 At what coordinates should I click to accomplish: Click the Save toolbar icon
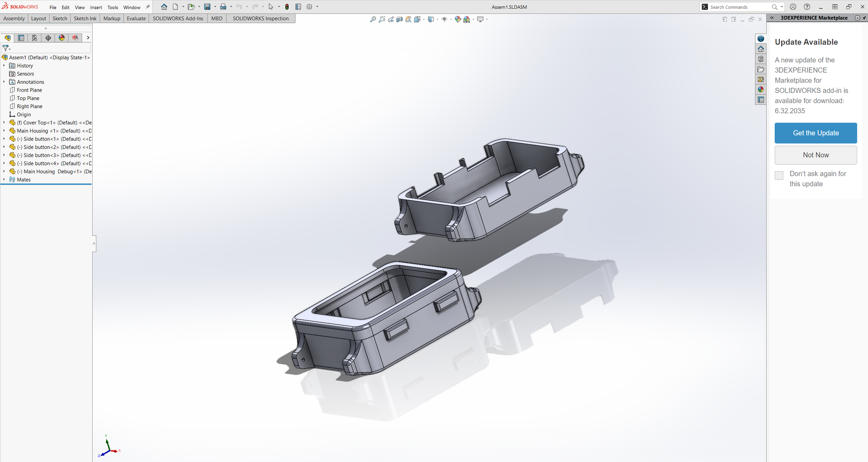[207, 7]
